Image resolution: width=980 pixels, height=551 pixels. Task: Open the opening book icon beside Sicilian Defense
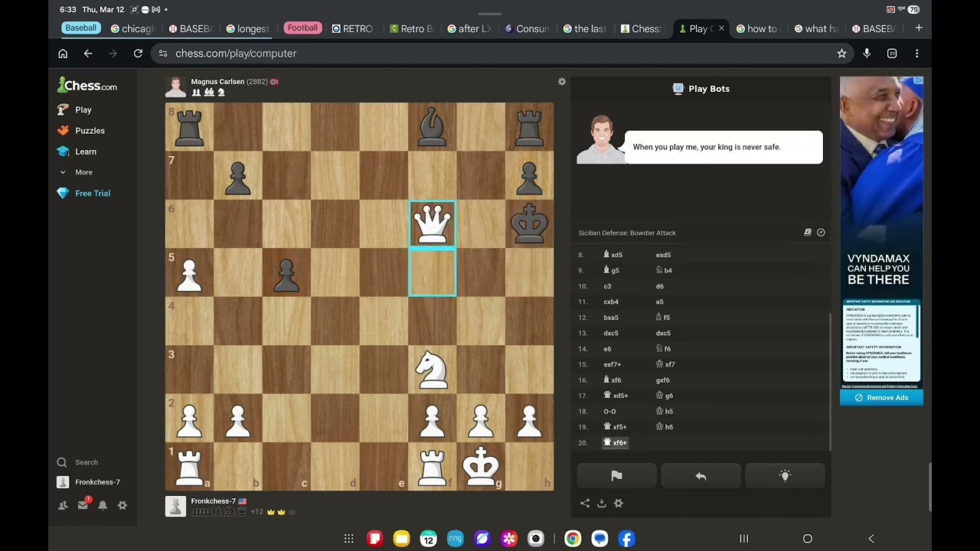pos(807,233)
